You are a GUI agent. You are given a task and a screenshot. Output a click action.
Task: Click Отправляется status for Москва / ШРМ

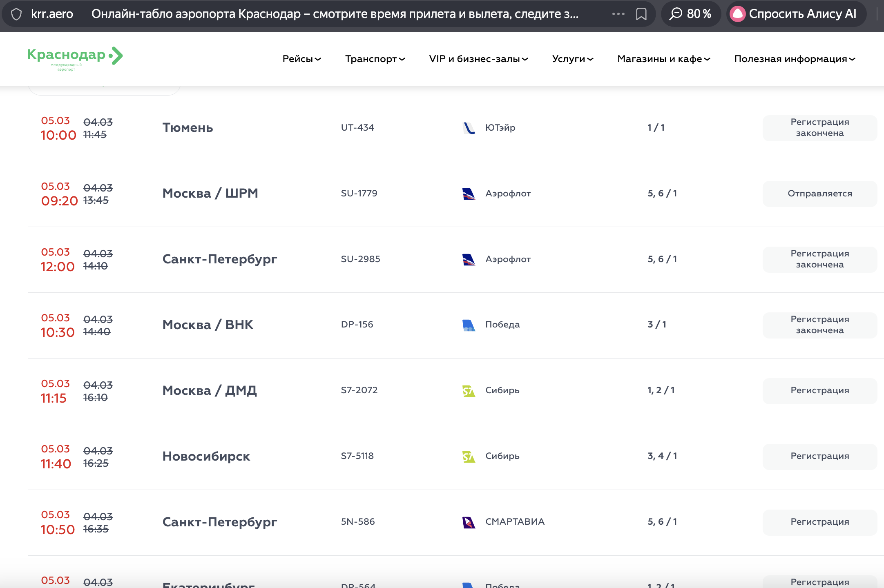click(x=819, y=194)
